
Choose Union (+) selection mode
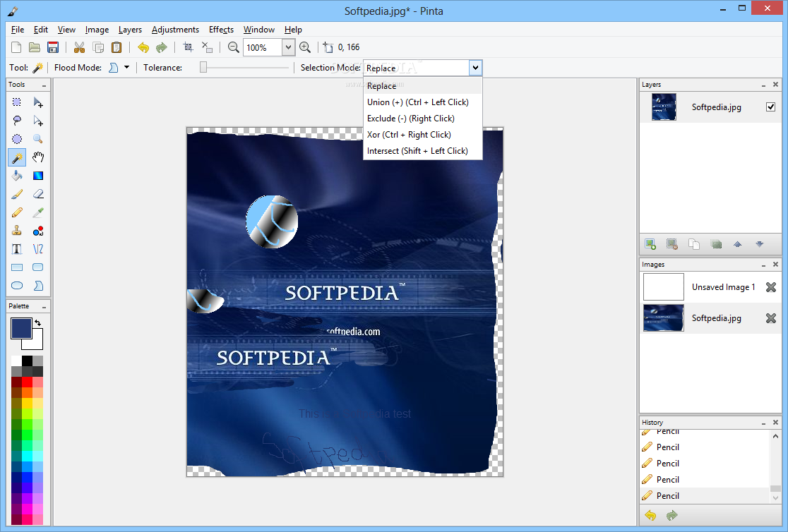click(x=423, y=102)
